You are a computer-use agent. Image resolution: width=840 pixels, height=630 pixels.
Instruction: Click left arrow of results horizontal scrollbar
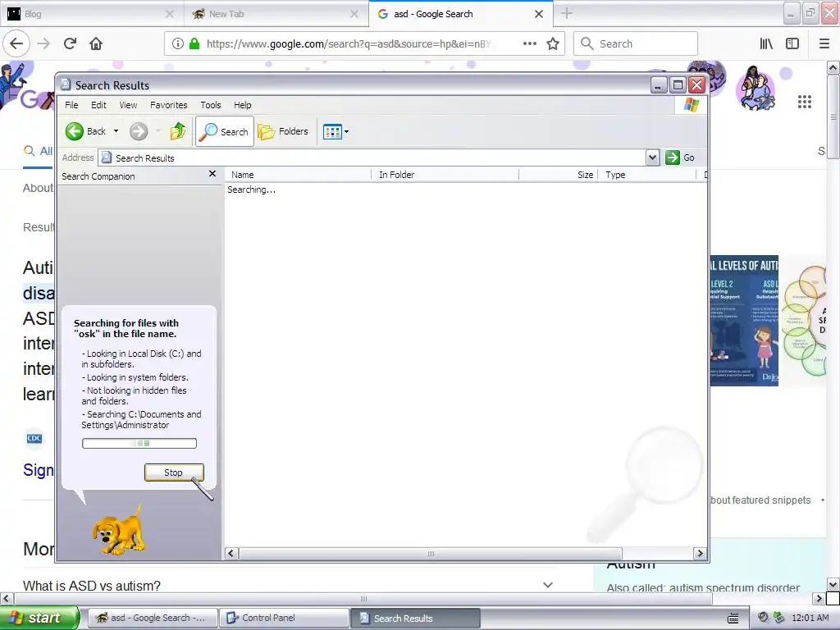tap(231, 554)
